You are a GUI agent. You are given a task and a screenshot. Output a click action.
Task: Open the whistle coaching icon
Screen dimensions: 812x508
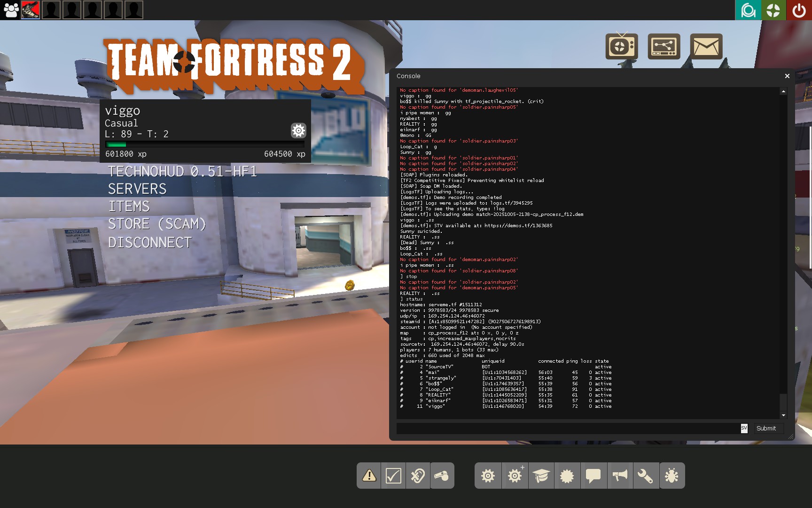coord(442,476)
